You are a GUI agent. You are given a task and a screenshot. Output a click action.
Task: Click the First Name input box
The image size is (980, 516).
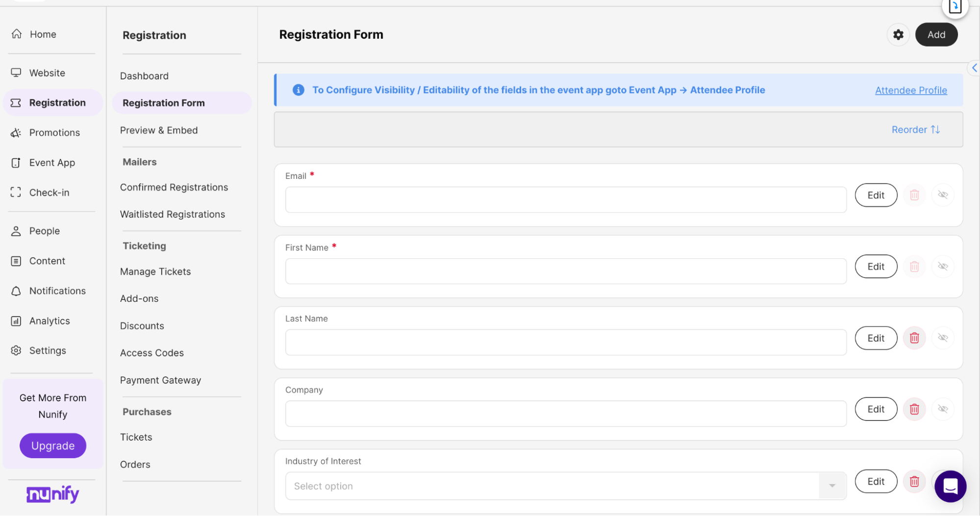[566, 271]
